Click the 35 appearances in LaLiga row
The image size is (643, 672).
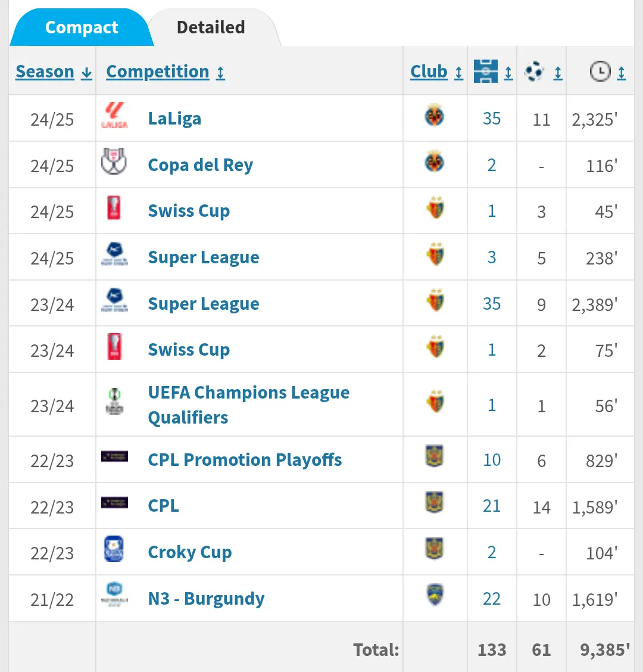pos(492,119)
